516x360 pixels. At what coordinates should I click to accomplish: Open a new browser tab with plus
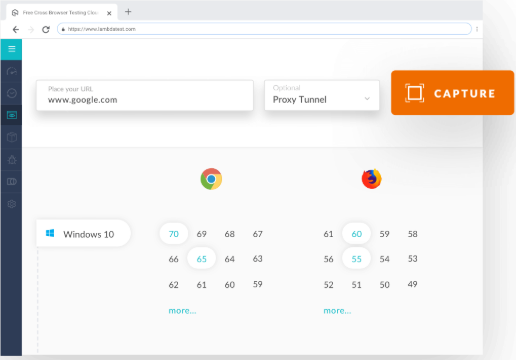(x=128, y=12)
